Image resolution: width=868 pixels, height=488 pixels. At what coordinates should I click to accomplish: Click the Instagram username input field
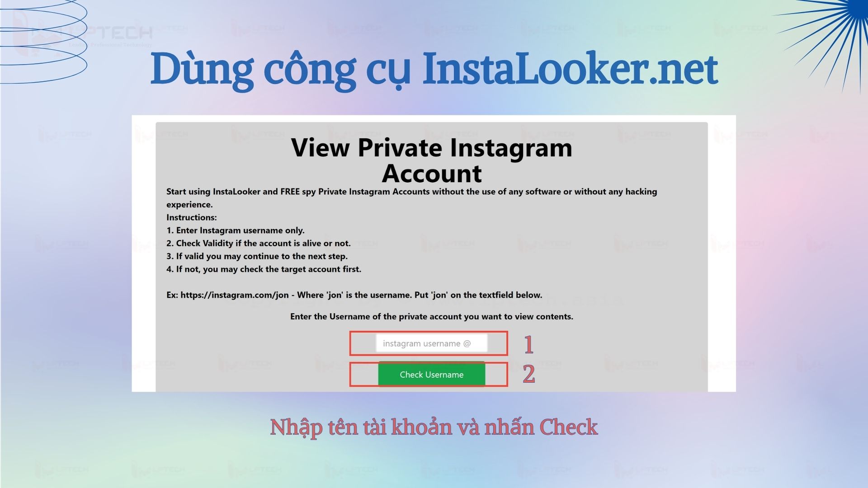click(x=429, y=343)
